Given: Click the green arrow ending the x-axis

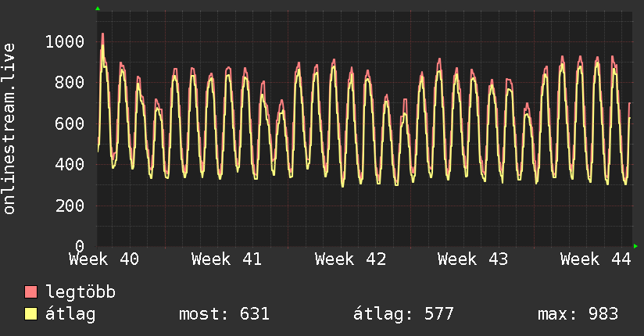Looking at the screenshot, I should (635, 246).
